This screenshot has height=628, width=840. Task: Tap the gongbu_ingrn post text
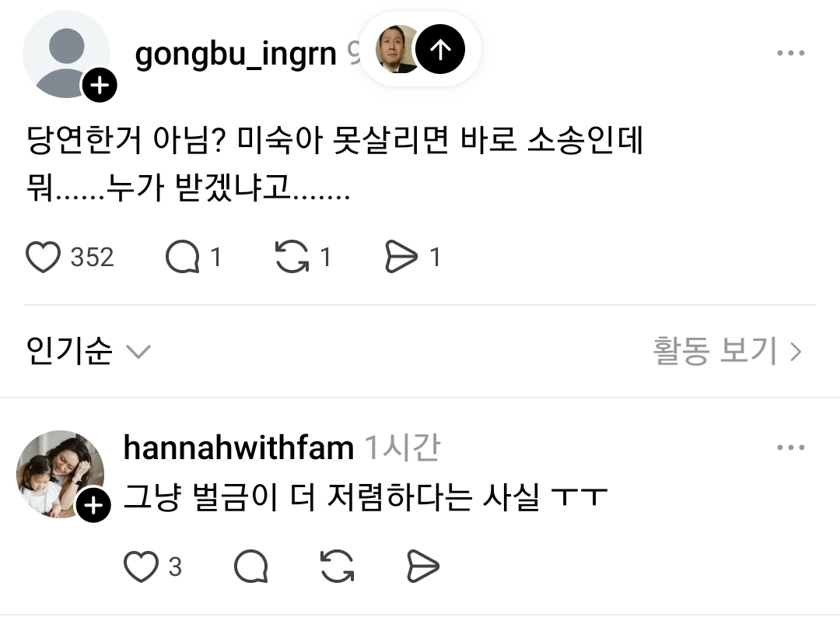click(x=334, y=164)
